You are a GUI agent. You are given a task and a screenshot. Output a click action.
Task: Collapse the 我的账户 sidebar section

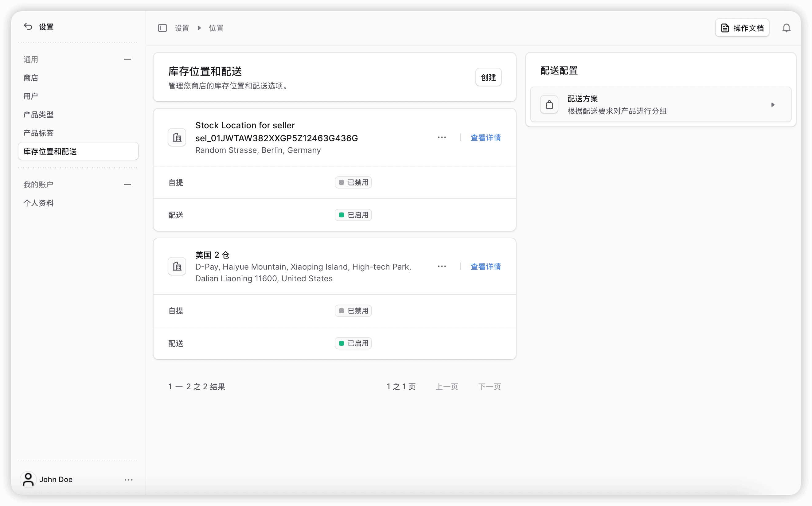(127, 185)
